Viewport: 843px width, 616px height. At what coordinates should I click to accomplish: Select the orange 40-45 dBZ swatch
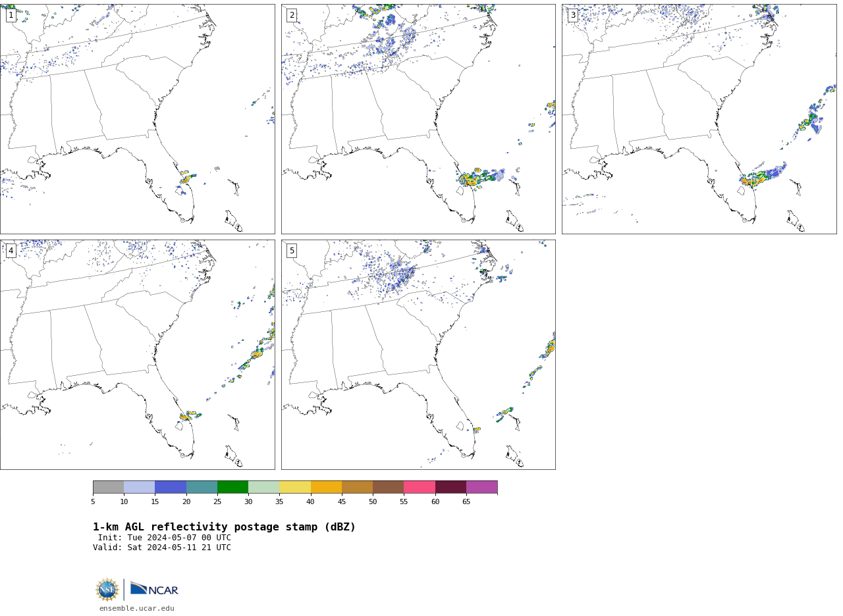(x=326, y=487)
